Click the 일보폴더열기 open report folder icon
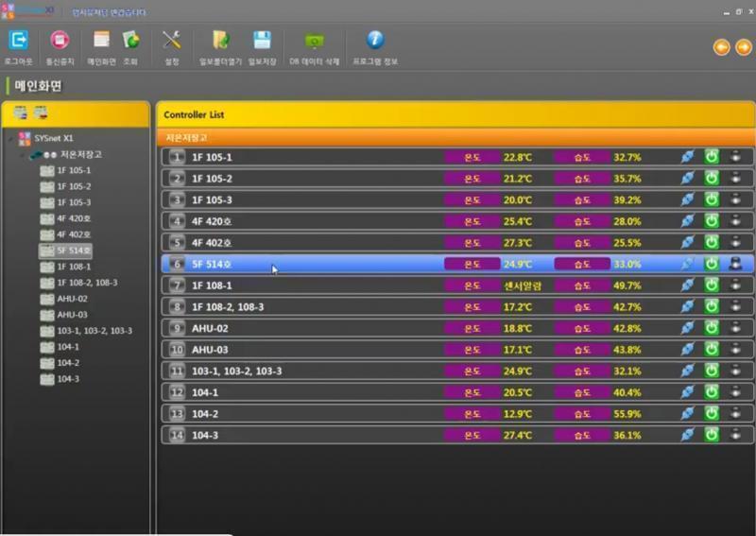Image resolution: width=756 pixels, height=536 pixels. click(221, 41)
